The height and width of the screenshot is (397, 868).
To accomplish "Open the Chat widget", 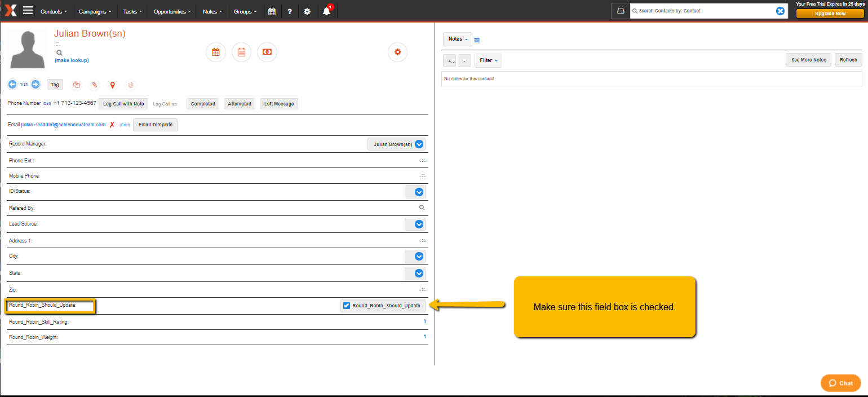I will coord(840,383).
